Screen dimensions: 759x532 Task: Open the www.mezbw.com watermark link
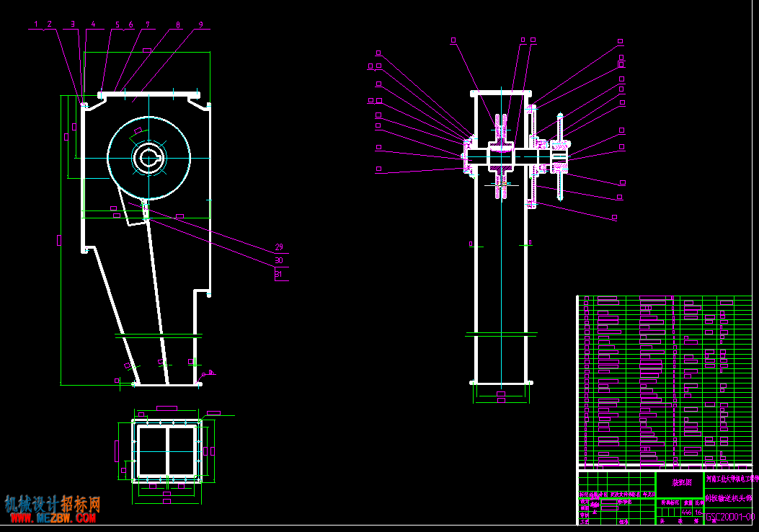53,518
